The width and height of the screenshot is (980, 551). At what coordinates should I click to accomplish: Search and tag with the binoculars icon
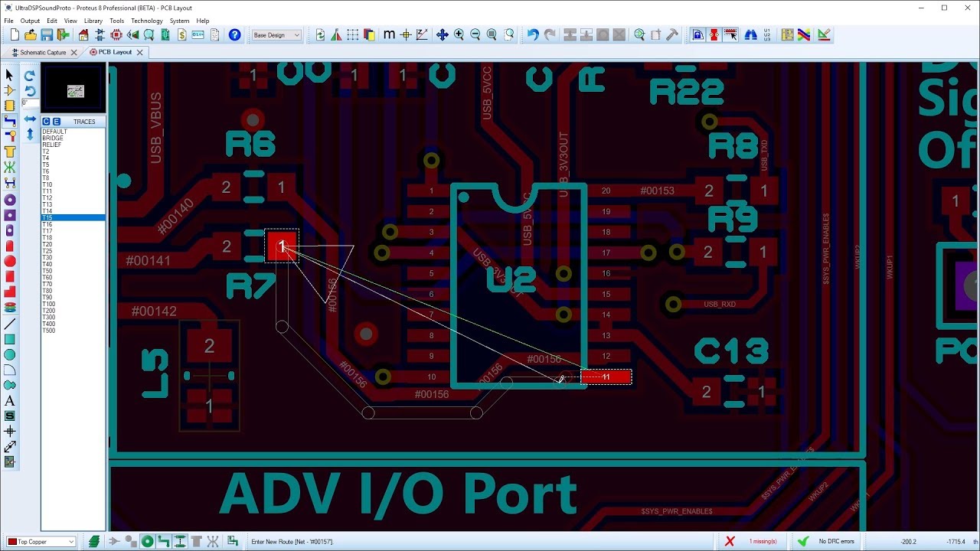(751, 35)
